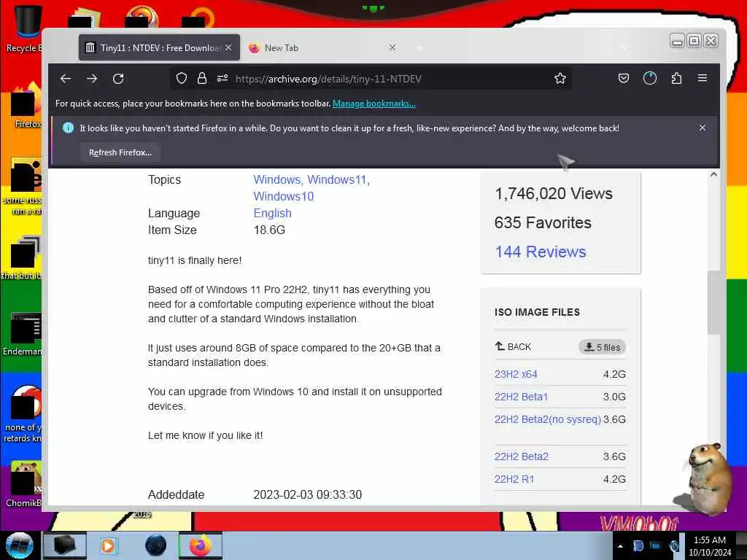The height and width of the screenshot is (560, 747).
Task: Click the network icon in system tray
Action: click(x=656, y=546)
